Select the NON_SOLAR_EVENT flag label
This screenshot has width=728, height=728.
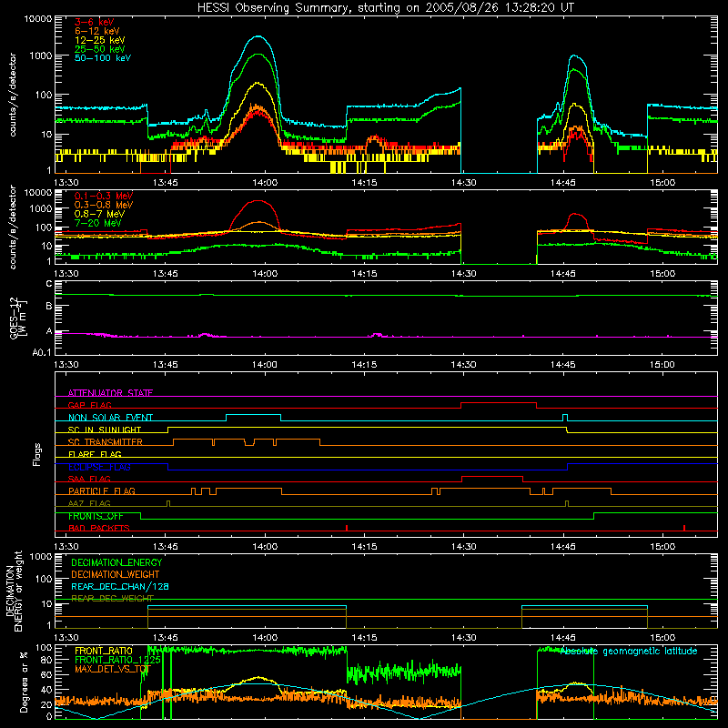click(110, 418)
